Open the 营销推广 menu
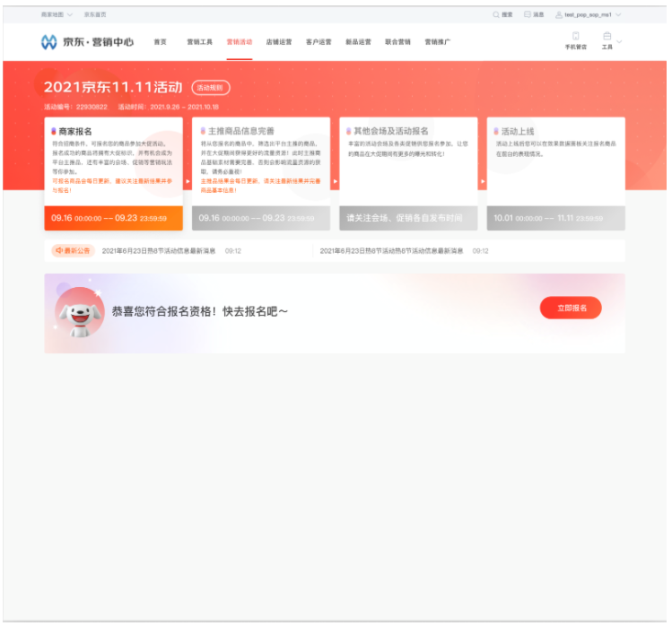Image resolution: width=672 pixels, height=626 pixels. (x=437, y=42)
